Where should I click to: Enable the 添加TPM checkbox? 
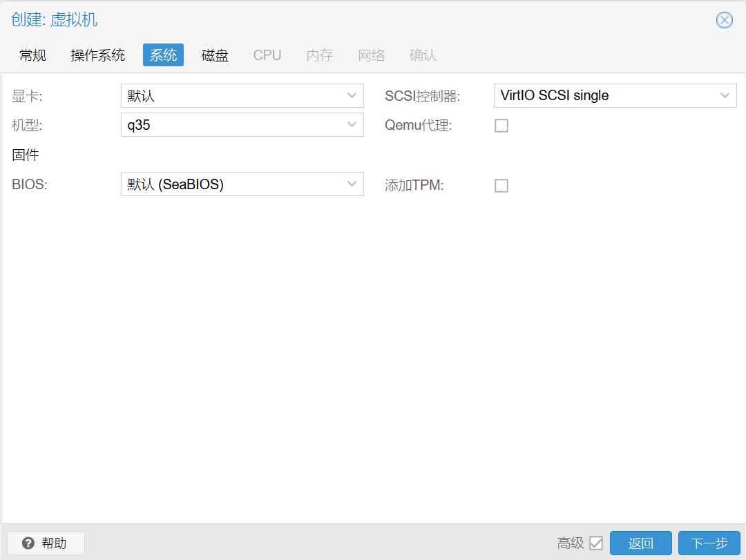[x=501, y=186]
